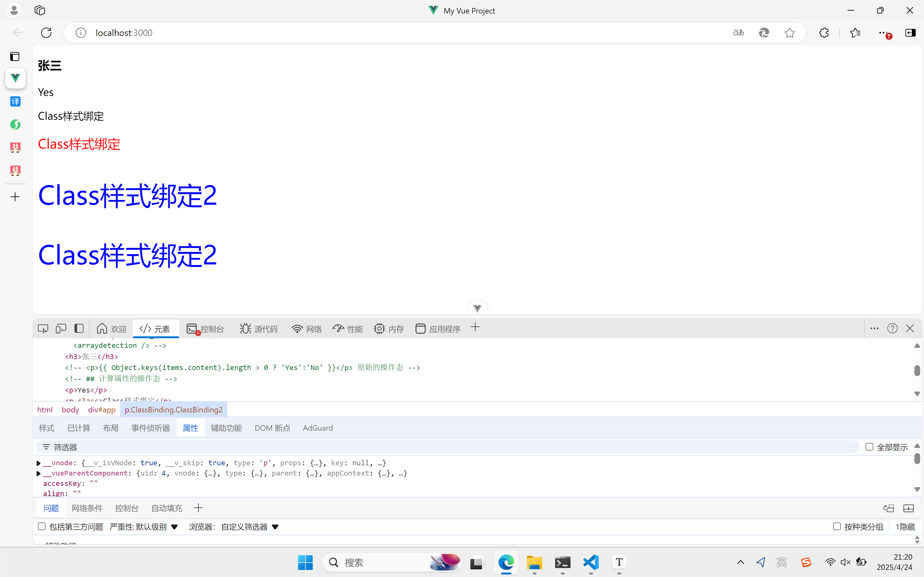Switch to the 控制台 DevTools tab
The image size is (924, 577).
pos(205,329)
